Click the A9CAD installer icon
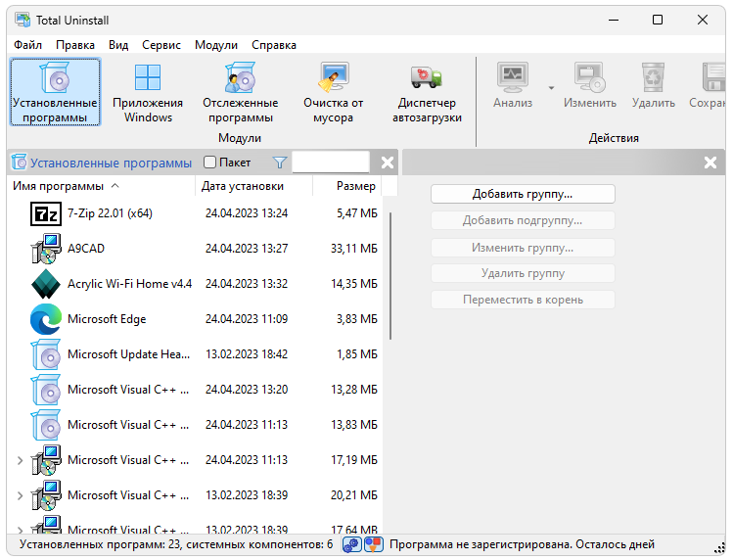733x560 pixels. click(x=46, y=249)
